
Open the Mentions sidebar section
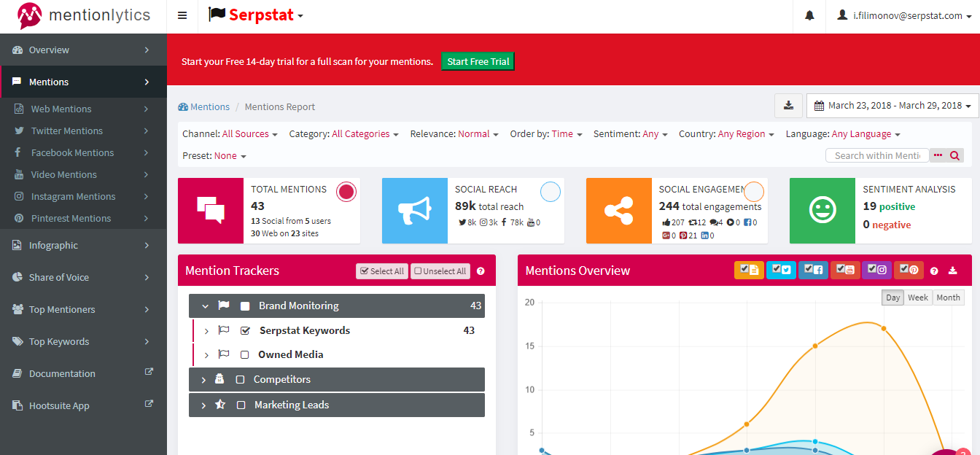coord(83,82)
